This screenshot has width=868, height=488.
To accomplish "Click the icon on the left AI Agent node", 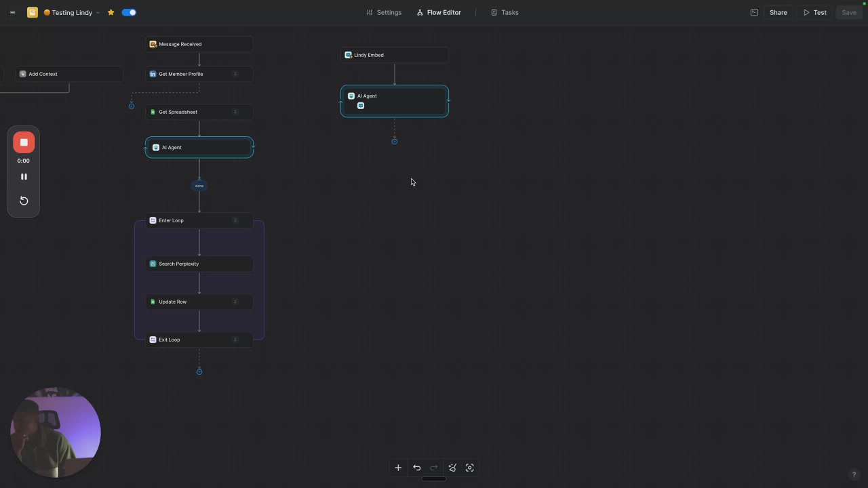I will click(x=156, y=147).
